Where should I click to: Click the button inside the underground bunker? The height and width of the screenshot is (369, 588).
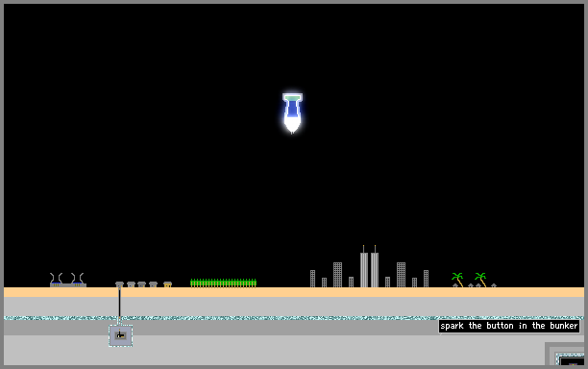pos(120,335)
